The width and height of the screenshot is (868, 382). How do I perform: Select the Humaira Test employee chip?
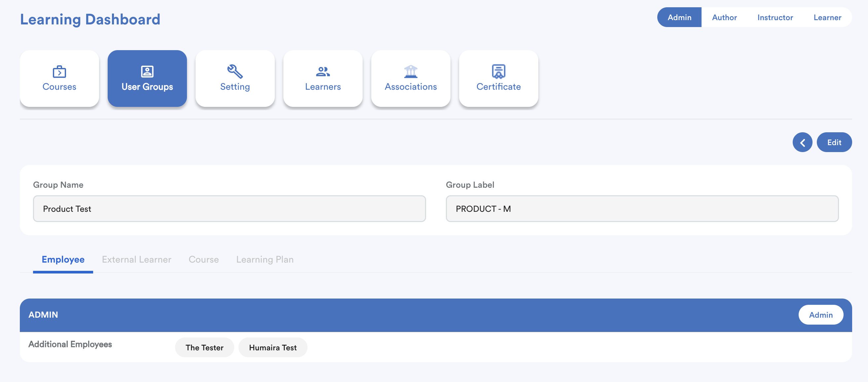[x=272, y=347]
